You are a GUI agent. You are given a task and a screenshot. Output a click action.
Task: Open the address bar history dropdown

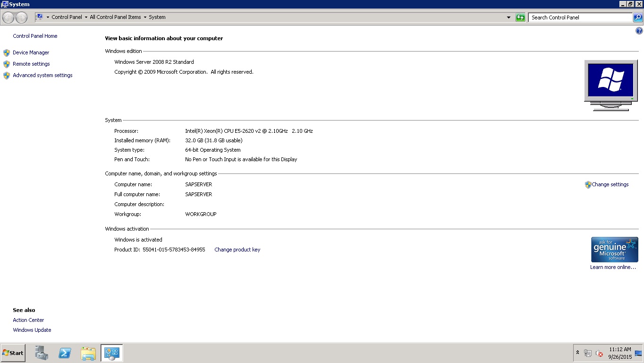click(508, 17)
